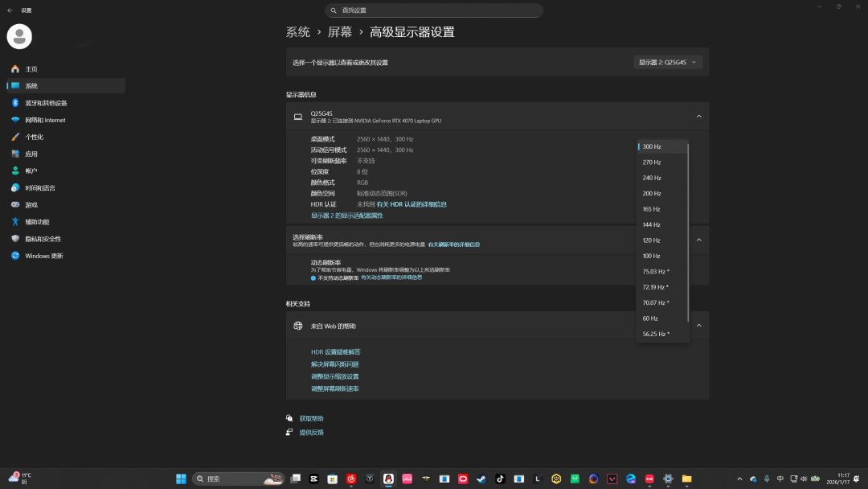Screen dimensions: 868x489
Task: Open 时间和语言 settings page
Action: (x=65, y=187)
